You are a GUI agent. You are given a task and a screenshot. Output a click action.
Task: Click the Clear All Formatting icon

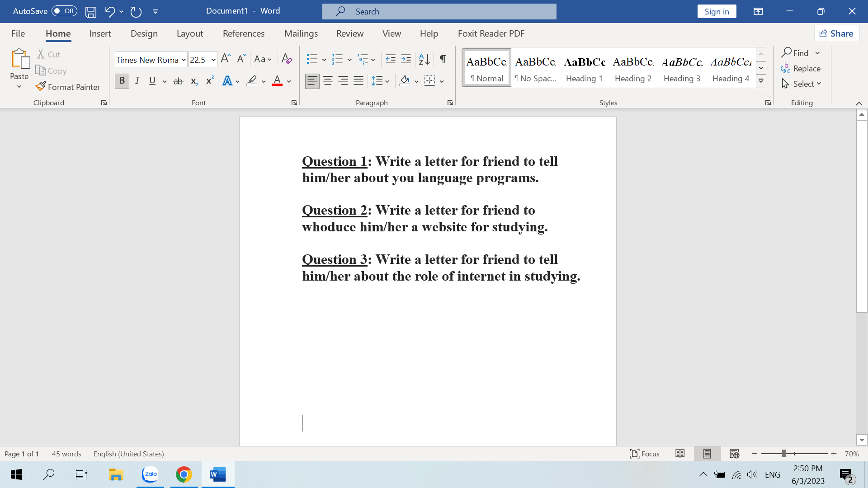287,59
